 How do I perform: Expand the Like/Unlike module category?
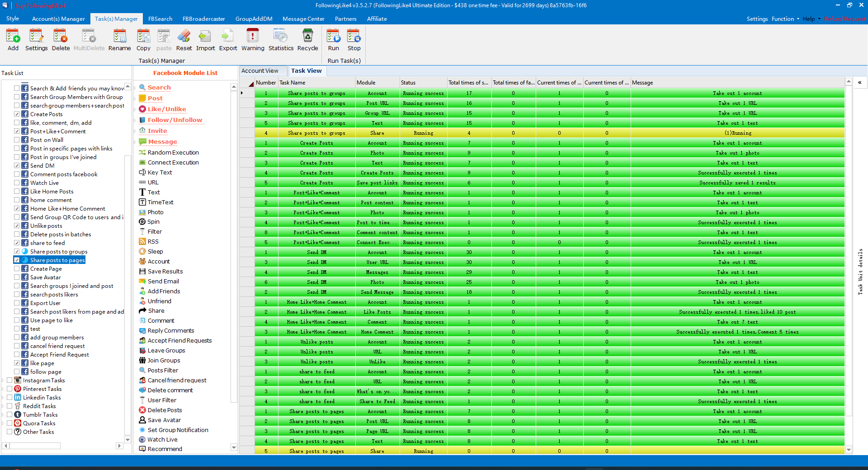135,109
